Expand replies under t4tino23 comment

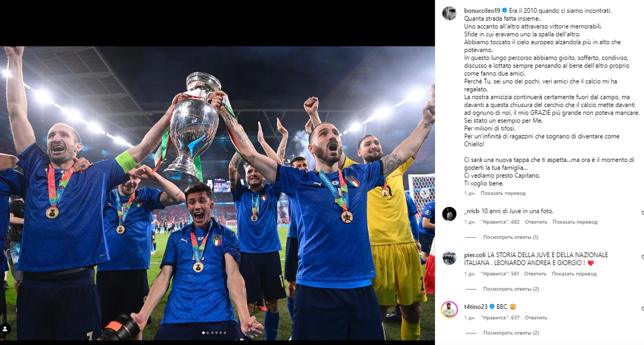(511, 333)
